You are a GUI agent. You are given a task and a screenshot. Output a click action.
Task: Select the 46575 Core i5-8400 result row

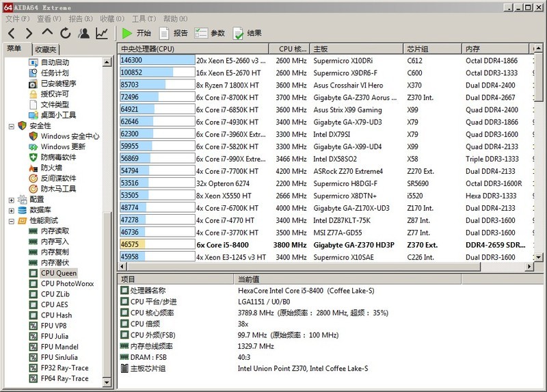[x=326, y=245]
